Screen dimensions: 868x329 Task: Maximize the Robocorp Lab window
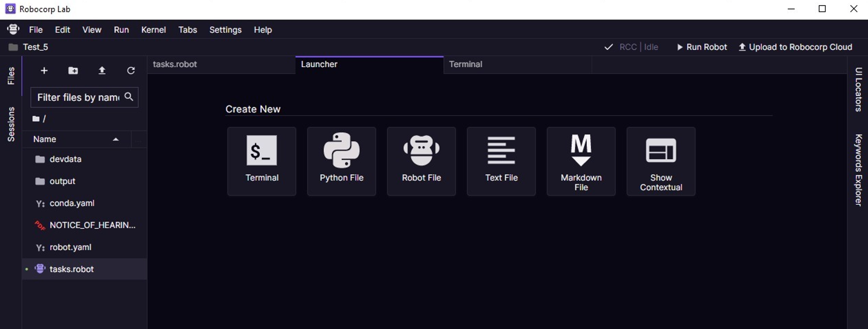(822, 9)
